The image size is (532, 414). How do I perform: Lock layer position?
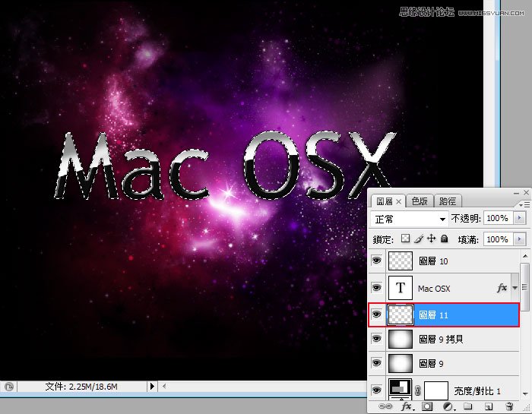(431, 239)
